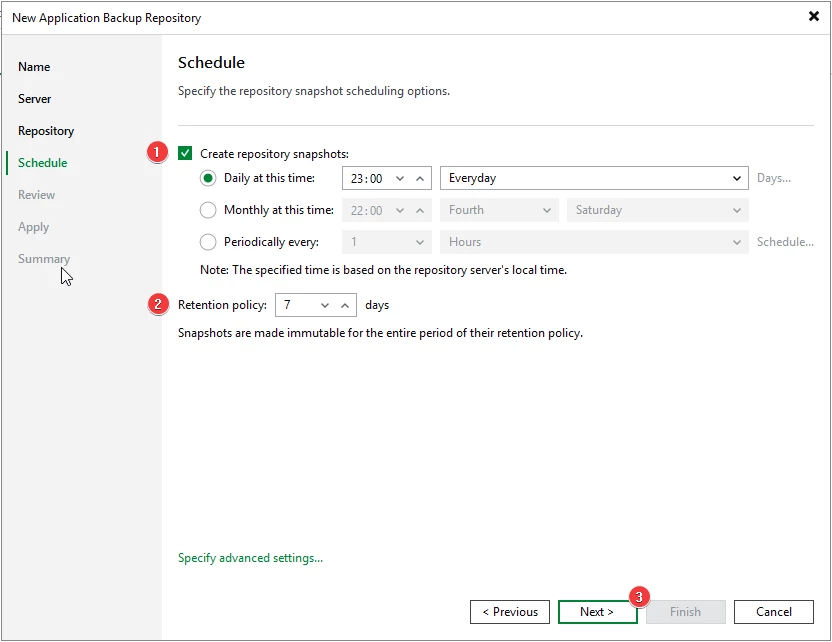
Task: Go back with the Previous button
Action: click(510, 612)
